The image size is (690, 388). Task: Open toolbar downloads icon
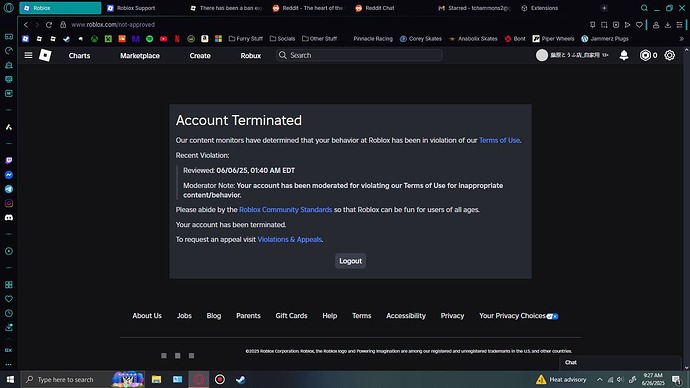point(668,25)
